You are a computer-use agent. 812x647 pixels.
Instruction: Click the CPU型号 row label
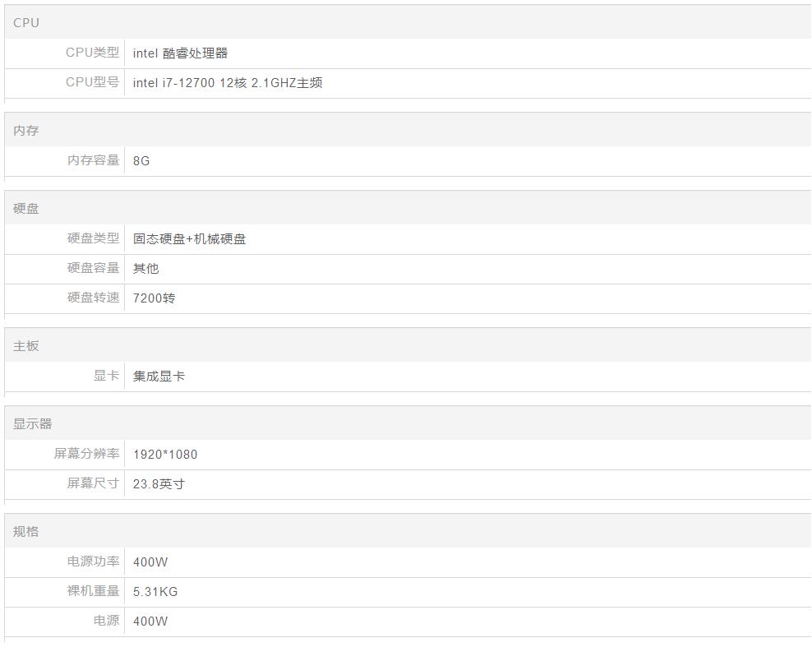tap(92, 82)
